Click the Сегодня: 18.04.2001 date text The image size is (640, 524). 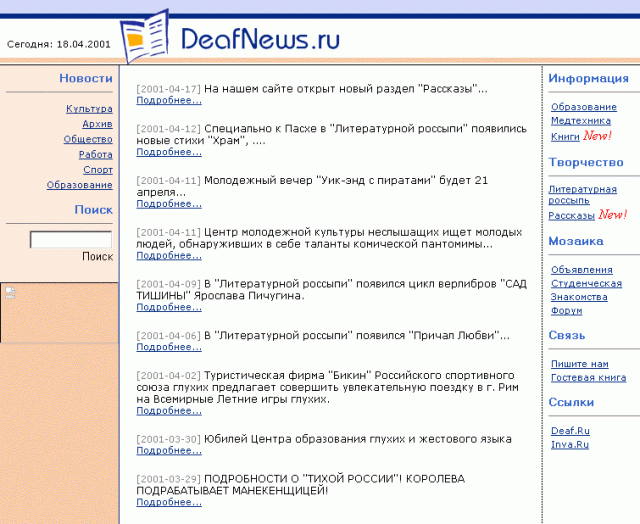click(59, 44)
